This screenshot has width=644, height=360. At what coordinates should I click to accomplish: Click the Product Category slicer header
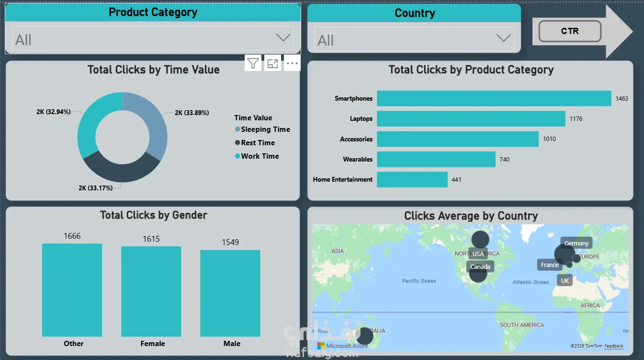[x=153, y=12]
